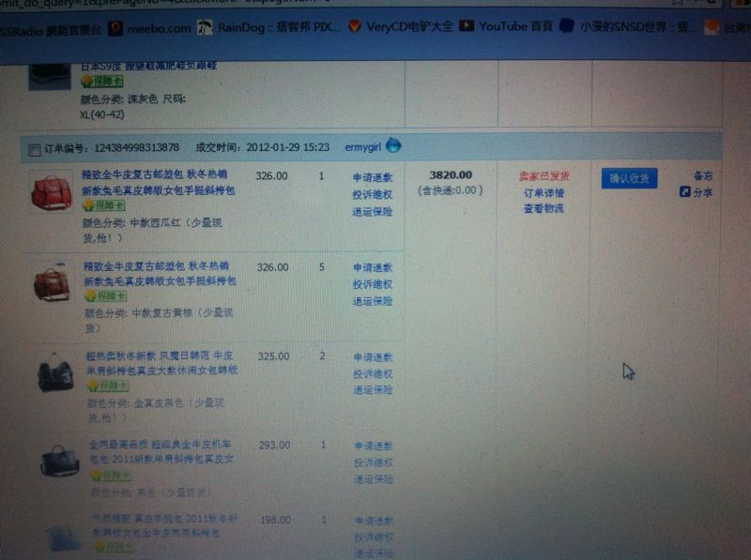
Task: Click the 确认收货 confirm receipt button
Action: 629,178
